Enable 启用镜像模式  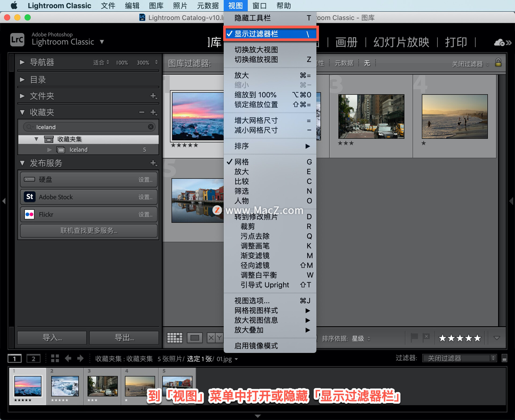(270, 346)
